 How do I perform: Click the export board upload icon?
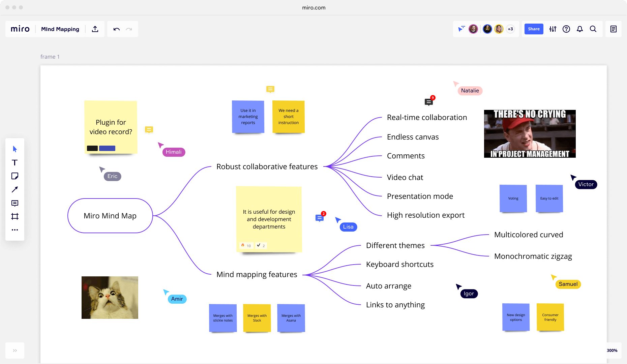point(95,29)
